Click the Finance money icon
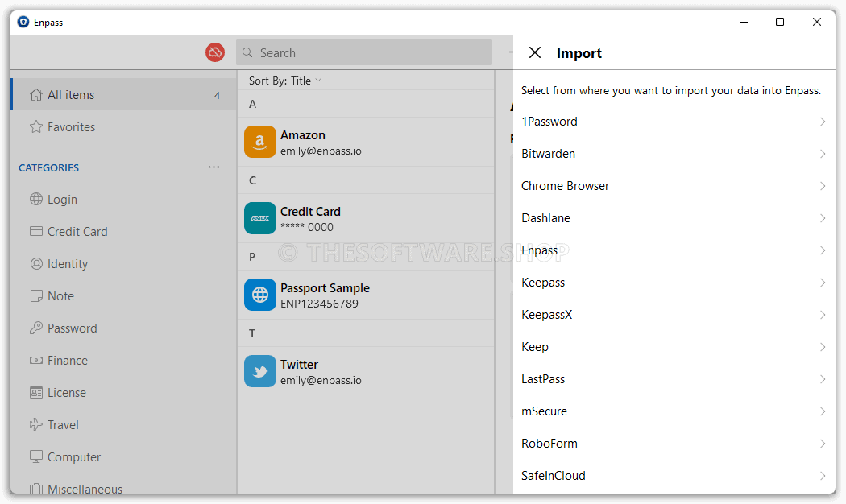 coord(36,360)
